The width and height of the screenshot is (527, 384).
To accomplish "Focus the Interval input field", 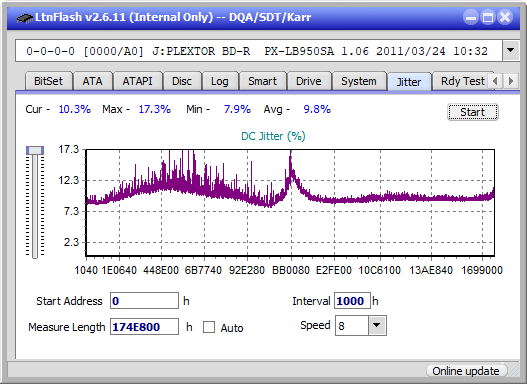I will [352, 301].
